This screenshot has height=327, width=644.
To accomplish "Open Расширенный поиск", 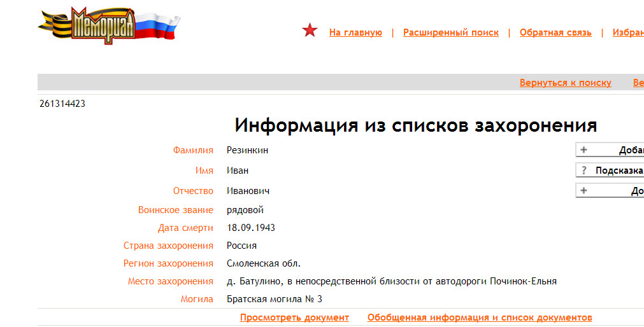I will point(450,32).
